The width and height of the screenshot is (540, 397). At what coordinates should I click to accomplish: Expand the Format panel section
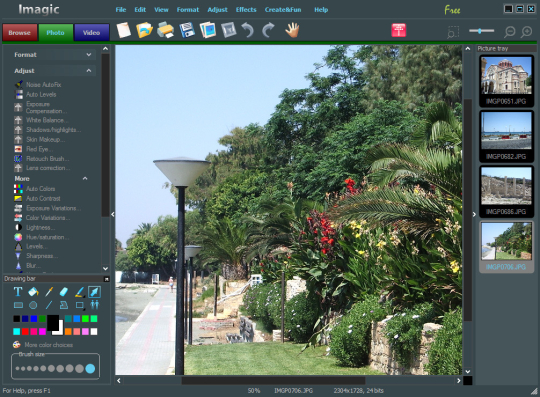click(x=89, y=54)
